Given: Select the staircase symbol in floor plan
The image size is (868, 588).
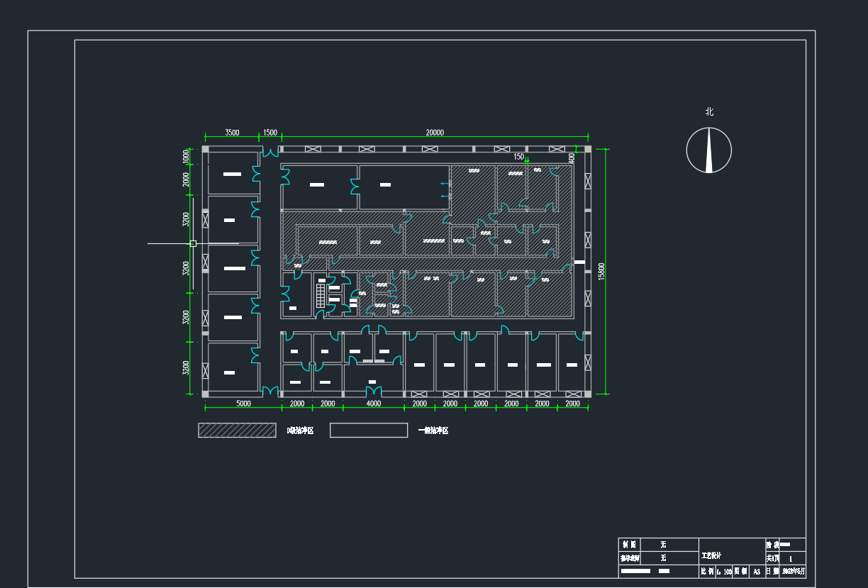Looking at the screenshot, I should 321,296.
